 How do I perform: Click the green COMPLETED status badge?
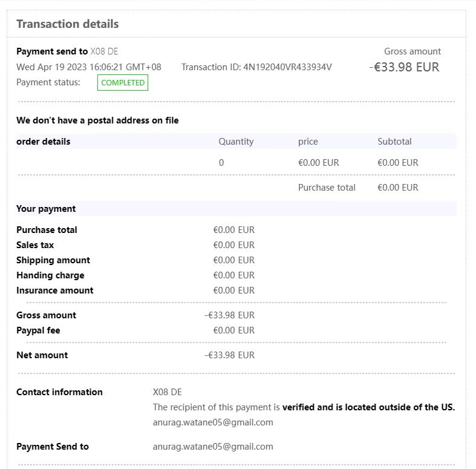coord(123,83)
